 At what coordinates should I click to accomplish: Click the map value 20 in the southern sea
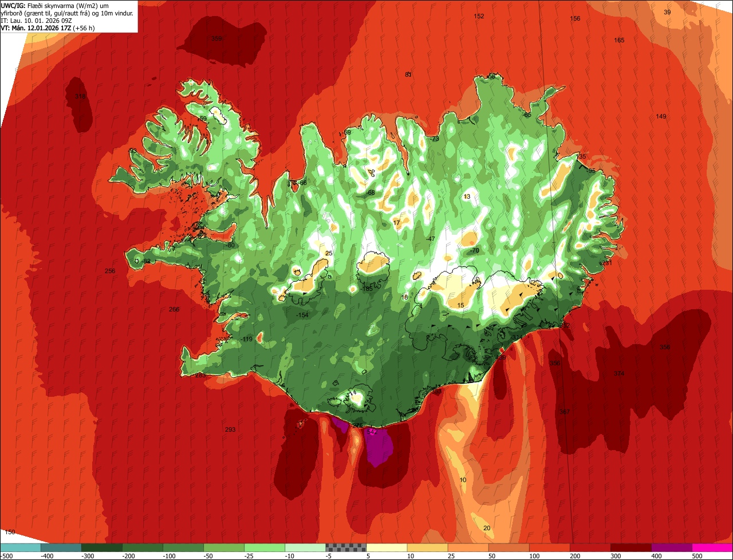tap(487, 528)
